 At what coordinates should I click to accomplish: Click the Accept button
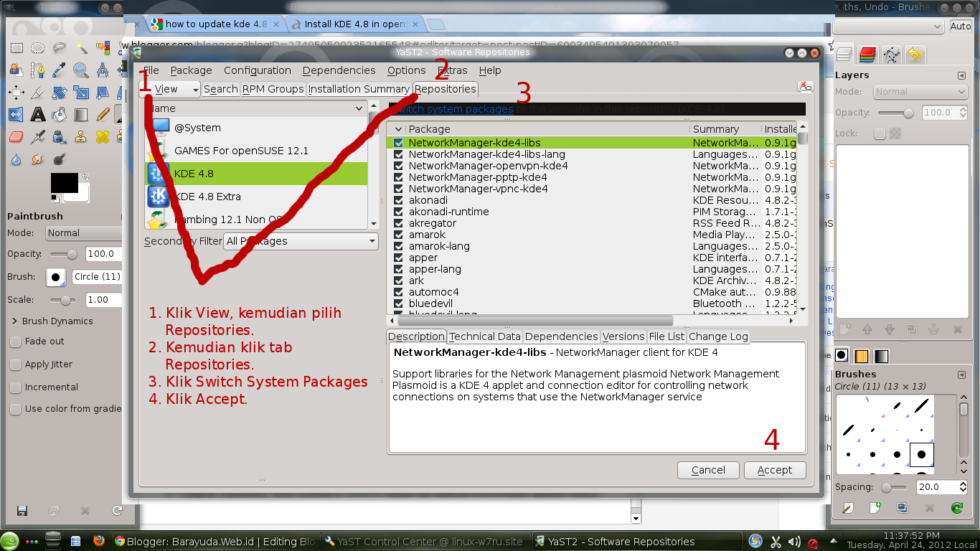[x=775, y=470]
